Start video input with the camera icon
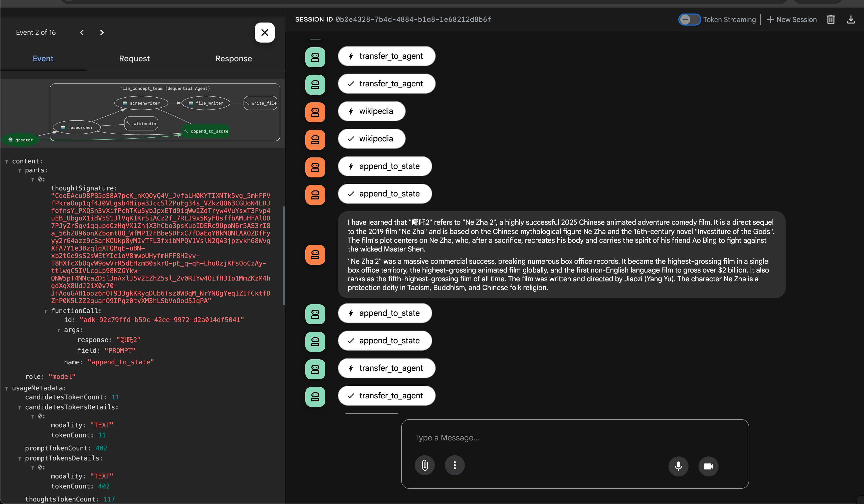Screen dimensions: 864x504 [708, 466]
